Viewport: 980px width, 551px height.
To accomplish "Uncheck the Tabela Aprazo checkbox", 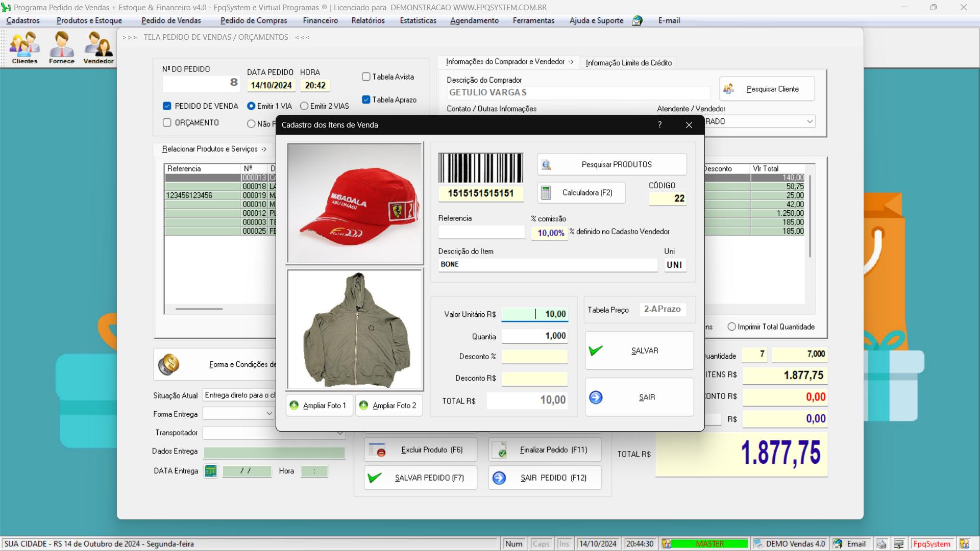I will [x=366, y=99].
